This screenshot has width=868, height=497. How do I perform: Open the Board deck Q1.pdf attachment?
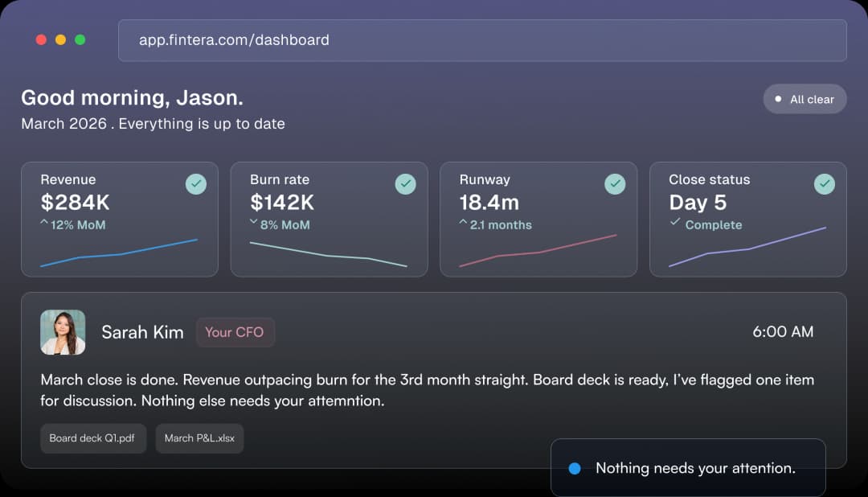[93, 438]
